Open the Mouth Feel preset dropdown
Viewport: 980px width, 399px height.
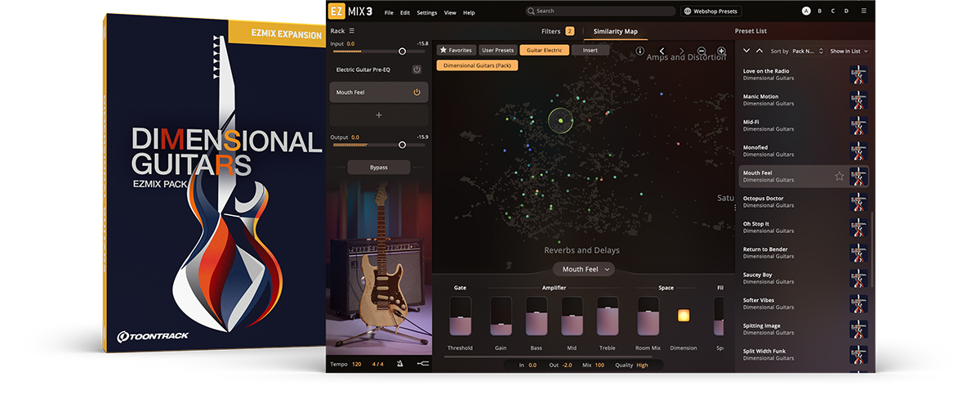[x=584, y=269]
